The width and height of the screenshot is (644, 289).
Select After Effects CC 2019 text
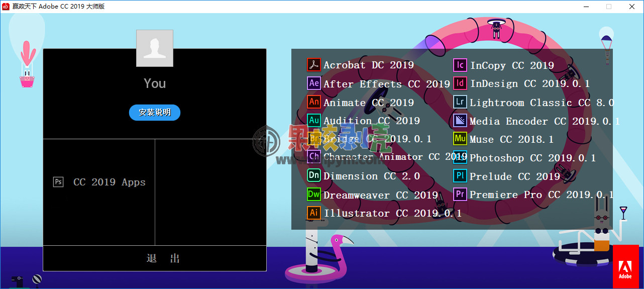click(387, 84)
